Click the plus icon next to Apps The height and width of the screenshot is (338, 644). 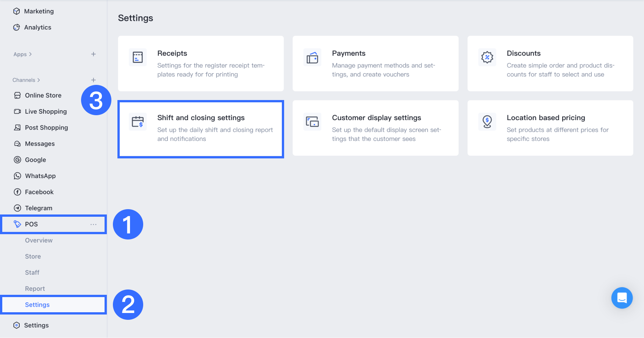tap(94, 54)
